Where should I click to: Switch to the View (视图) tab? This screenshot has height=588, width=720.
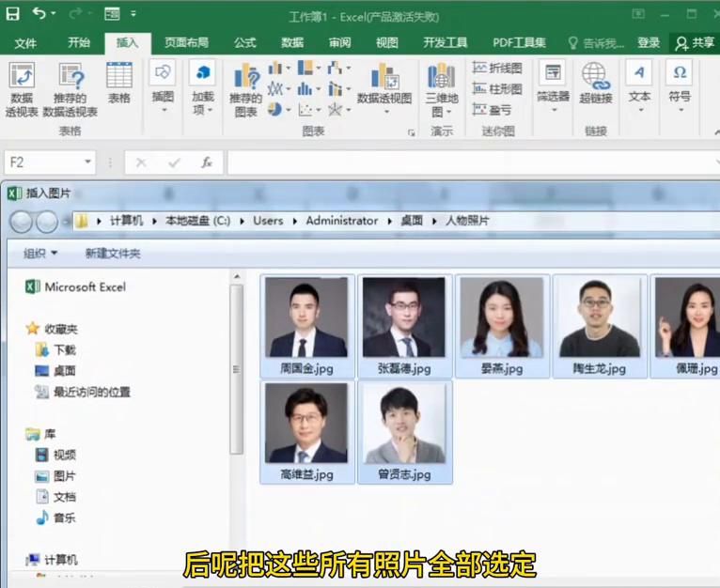[x=387, y=42]
